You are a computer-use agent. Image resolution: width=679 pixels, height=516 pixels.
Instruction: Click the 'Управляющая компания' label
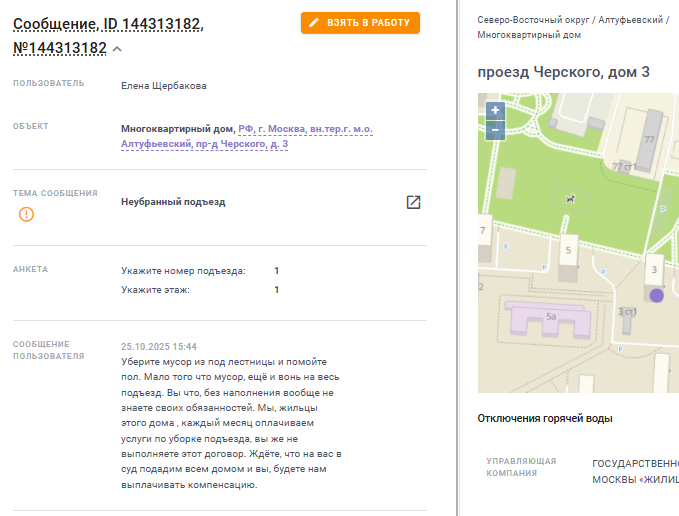click(521, 467)
